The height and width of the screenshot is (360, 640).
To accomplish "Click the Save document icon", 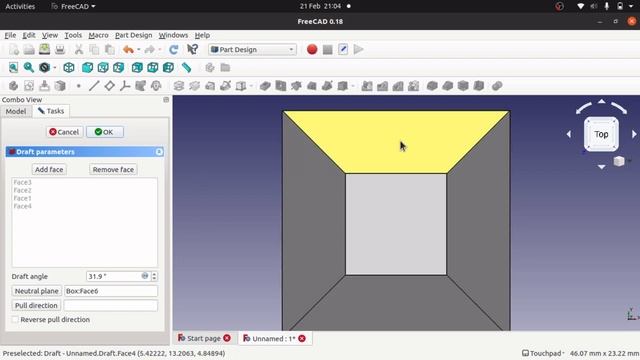I will (x=44, y=50).
